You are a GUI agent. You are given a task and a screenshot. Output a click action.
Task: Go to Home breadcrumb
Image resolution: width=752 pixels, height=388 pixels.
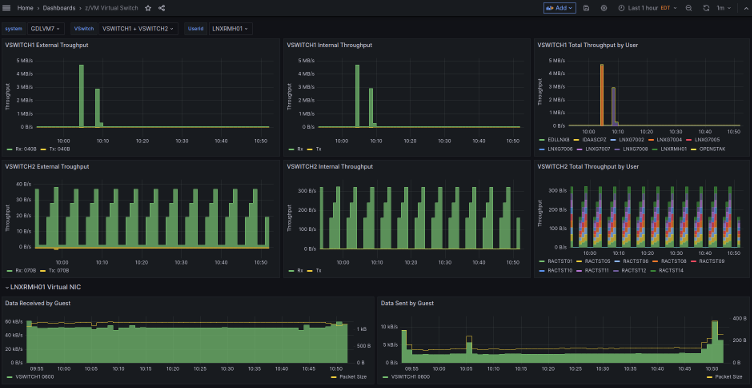tap(25, 8)
